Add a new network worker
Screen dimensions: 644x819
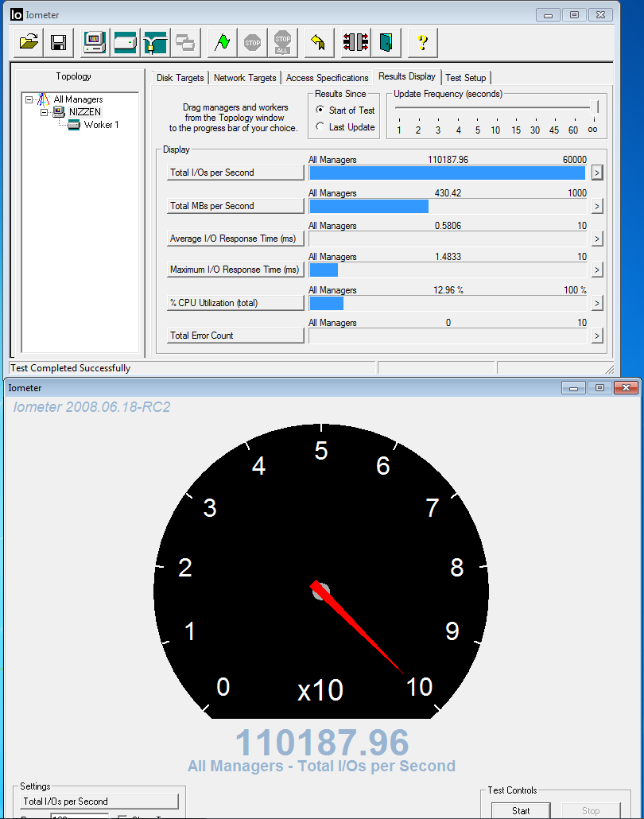coord(155,42)
